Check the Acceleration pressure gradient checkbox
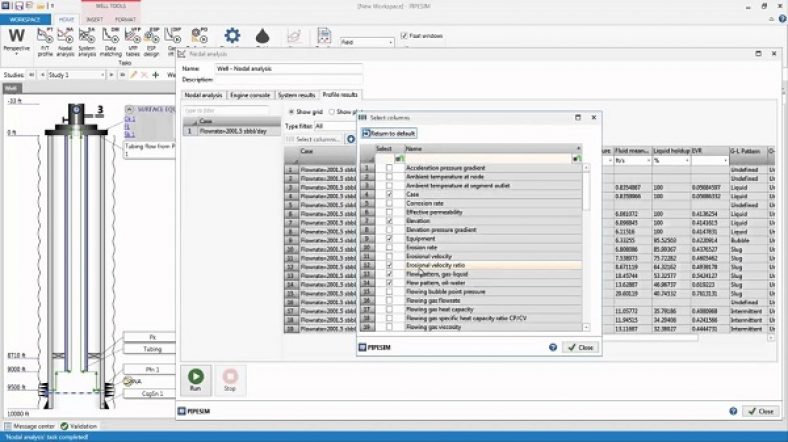The image size is (788, 442). [x=389, y=168]
